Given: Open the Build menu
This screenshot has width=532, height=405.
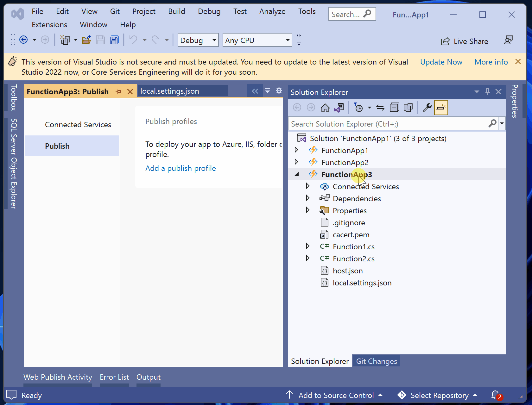Looking at the screenshot, I should click(x=176, y=11).
